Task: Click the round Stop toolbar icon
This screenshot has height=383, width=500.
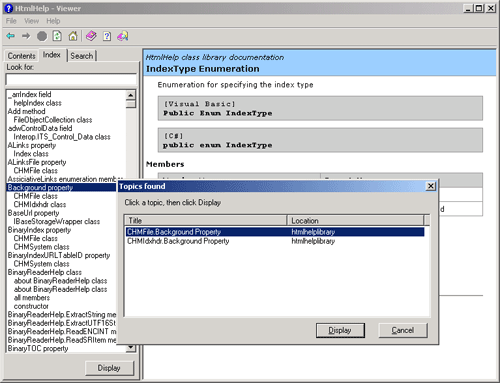Action: 42,36
